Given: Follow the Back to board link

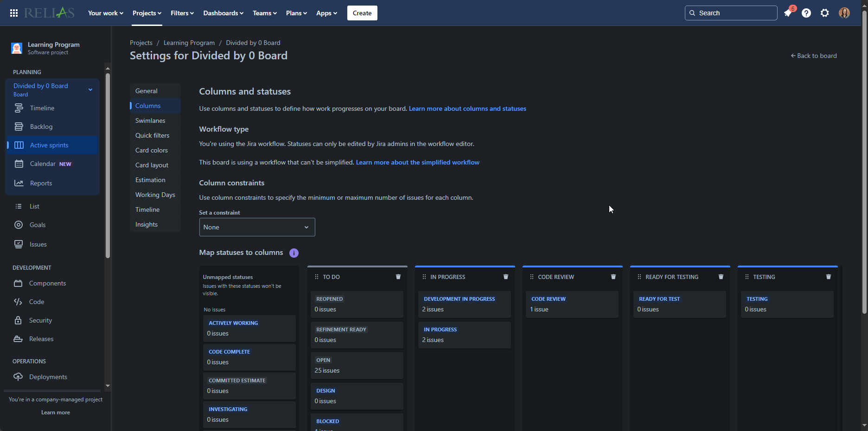Looking at the screenshot, I should click(x=813, y=56).
